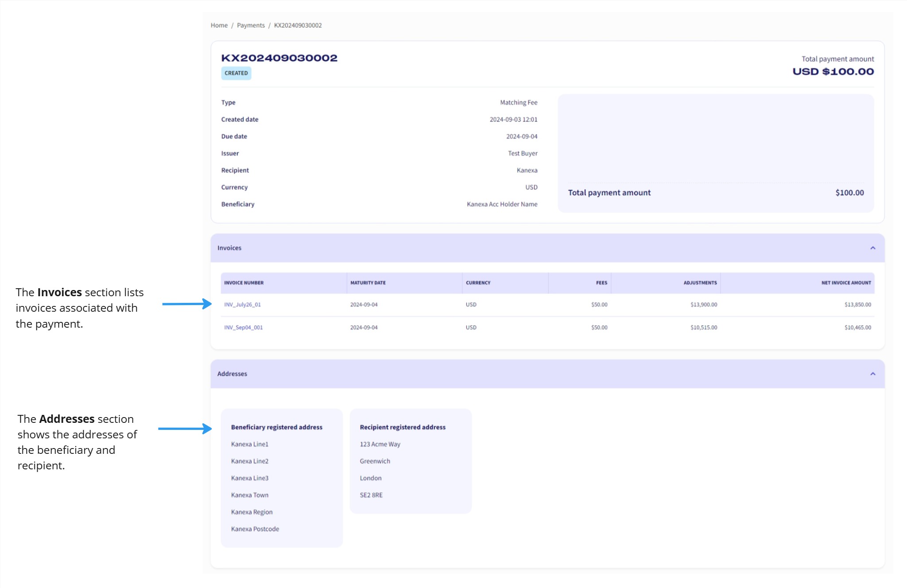Open invoice INV_July26_01

point(242,305)
